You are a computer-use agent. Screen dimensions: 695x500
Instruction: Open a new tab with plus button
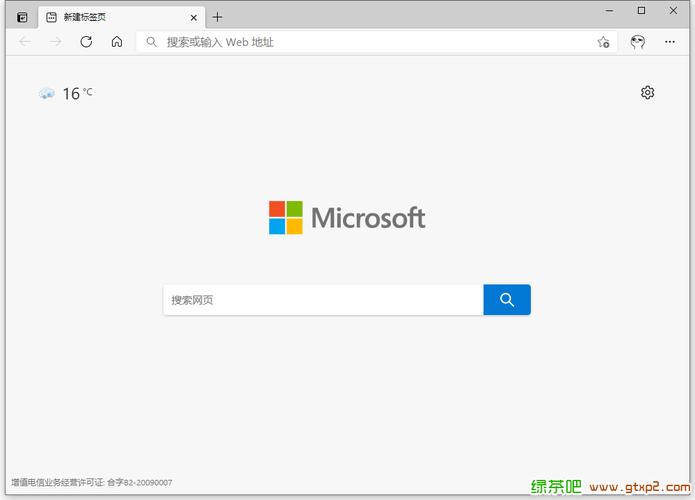217,17
